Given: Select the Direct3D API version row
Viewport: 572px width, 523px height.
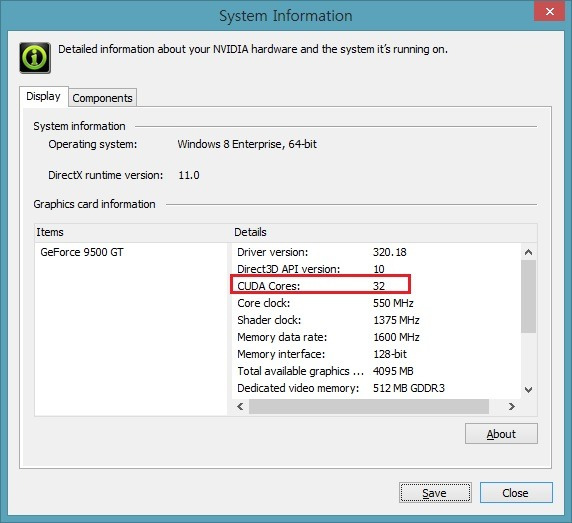Looking at the screenshot, I should 376,269.
